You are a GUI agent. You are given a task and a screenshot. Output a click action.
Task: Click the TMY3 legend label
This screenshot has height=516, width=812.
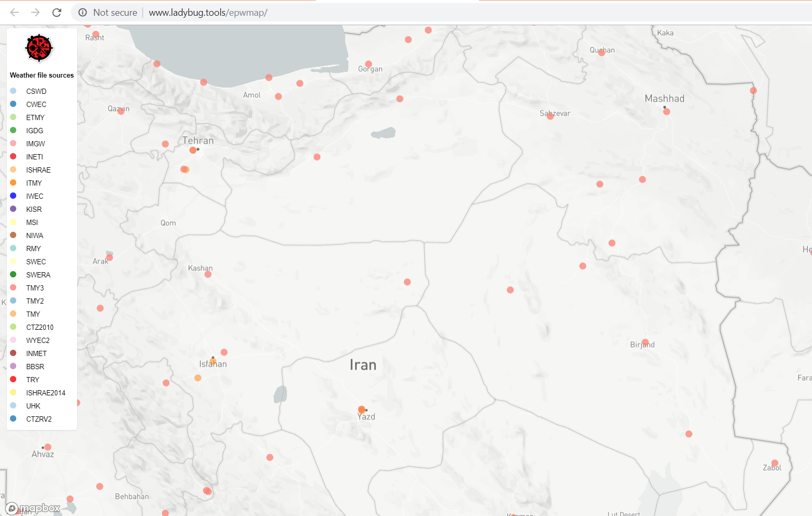pos(35,288)
